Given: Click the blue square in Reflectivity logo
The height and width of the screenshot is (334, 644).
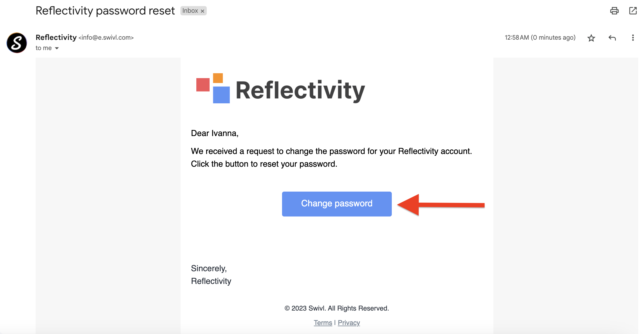Looking at the screenshot, I should coord(221,95).
